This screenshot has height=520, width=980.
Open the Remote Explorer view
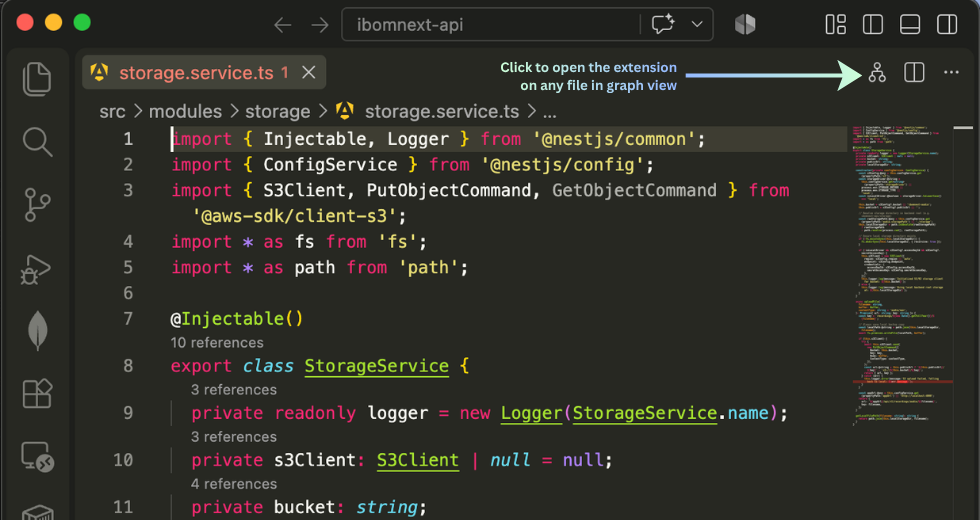point(38,457)
